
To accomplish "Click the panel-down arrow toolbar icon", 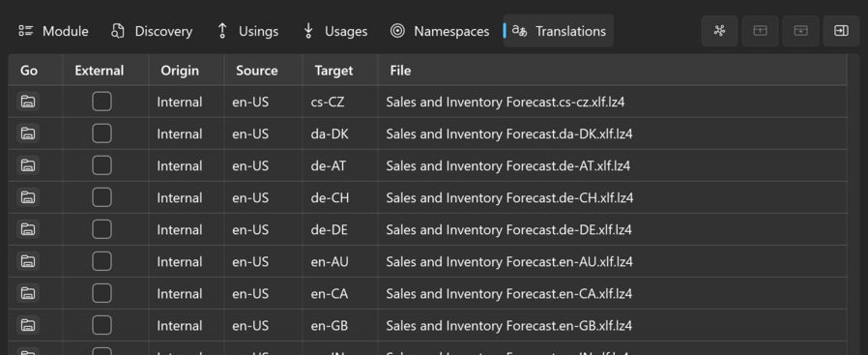I will pos(800,31).
